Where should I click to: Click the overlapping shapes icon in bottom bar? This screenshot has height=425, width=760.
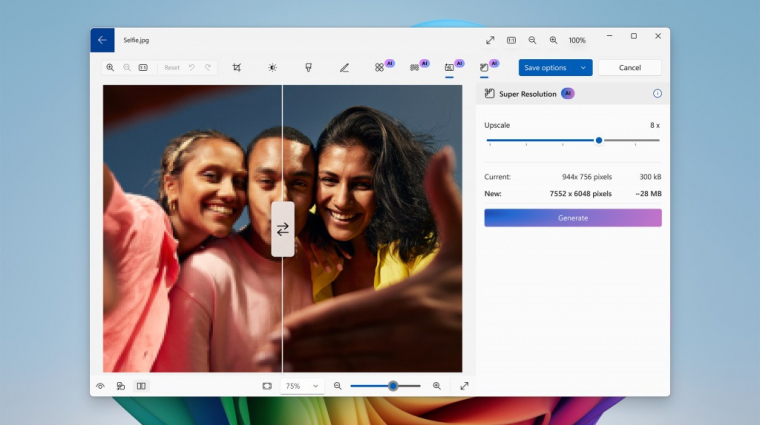pyautogui.click(x=121, y=386)
